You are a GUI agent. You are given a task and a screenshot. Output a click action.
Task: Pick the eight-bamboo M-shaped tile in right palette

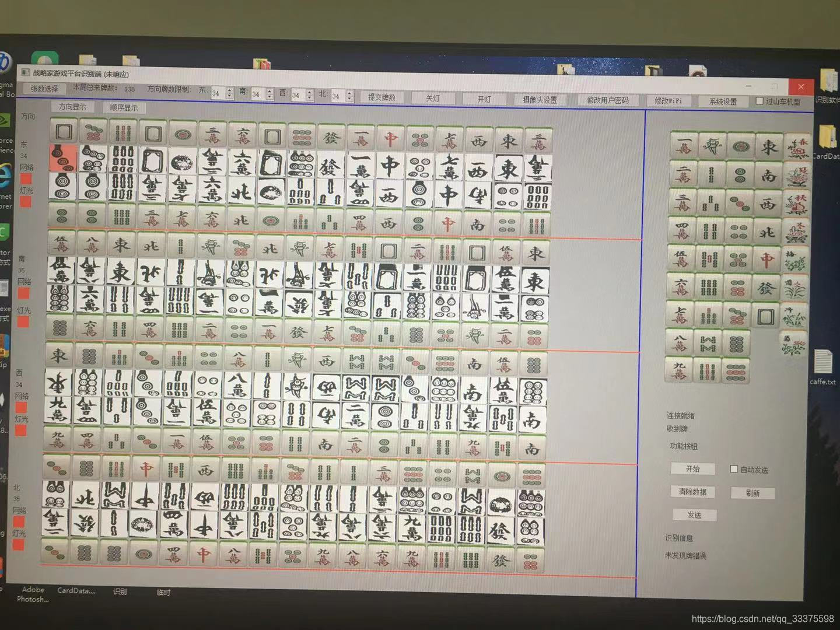[708, 343]
